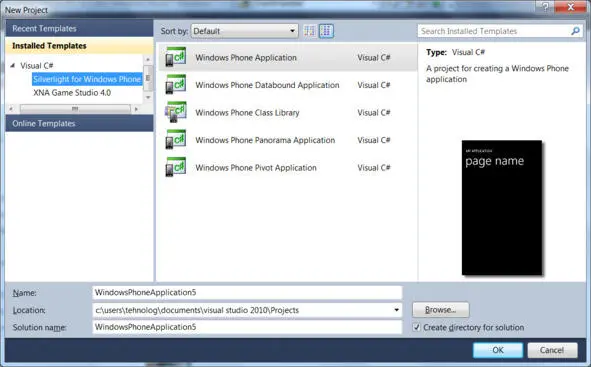Choose the Windows Phone Databound Application icon
Viewport: 591px width, 367px height.
[176, 85]
